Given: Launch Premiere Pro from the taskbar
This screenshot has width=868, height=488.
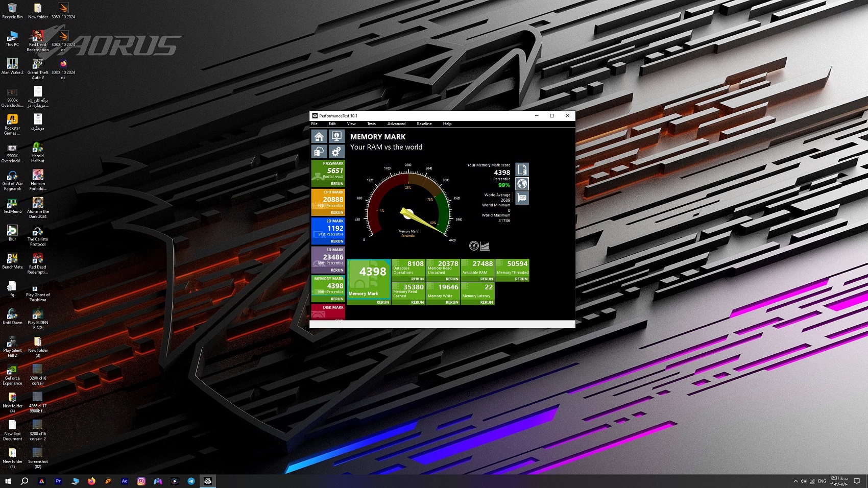Looking at the screenshot, I should point(58,481).
